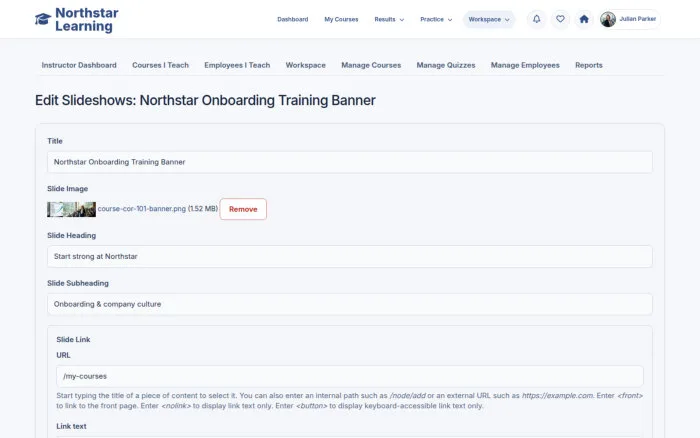
Task: Expand the Practice dropdown menu
Action: pos(436,20)
